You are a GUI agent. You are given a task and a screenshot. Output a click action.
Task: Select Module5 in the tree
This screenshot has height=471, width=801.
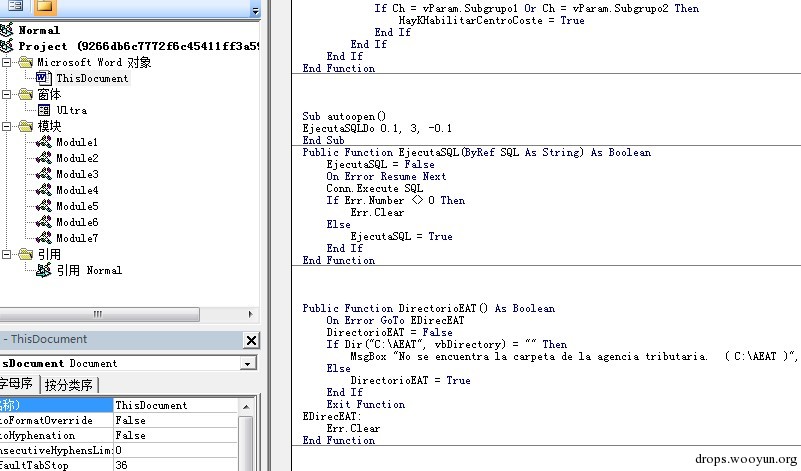point(77,206)
